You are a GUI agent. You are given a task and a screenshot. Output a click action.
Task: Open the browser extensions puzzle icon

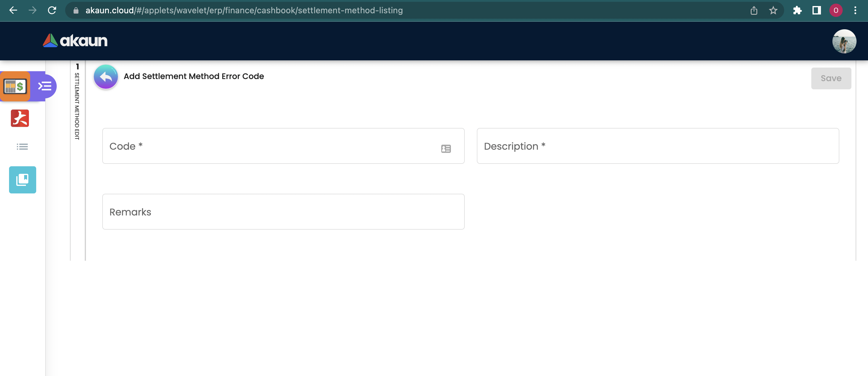(x=797, y=11)
